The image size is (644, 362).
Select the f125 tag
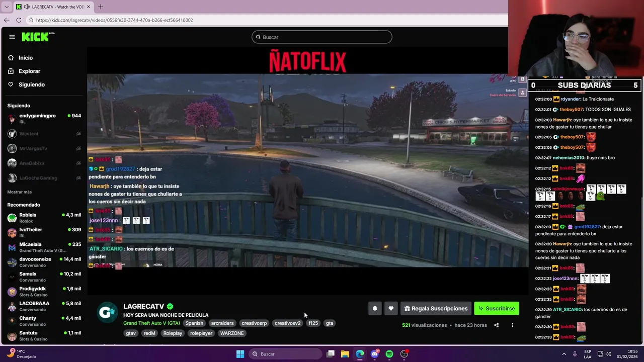point(313,323)
